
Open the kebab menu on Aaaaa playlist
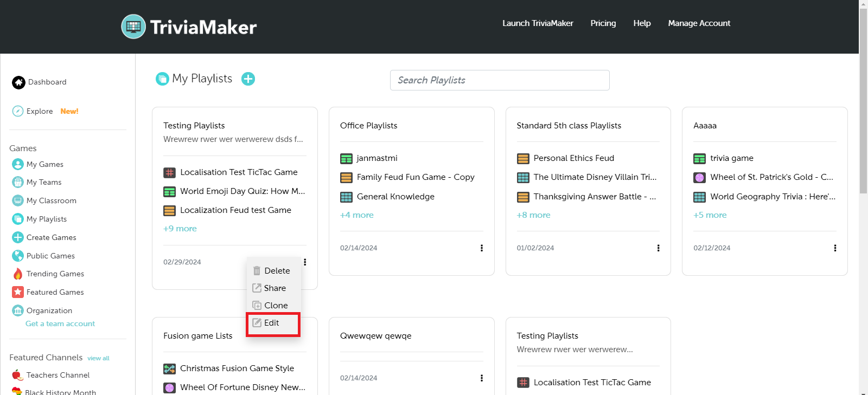835,248
